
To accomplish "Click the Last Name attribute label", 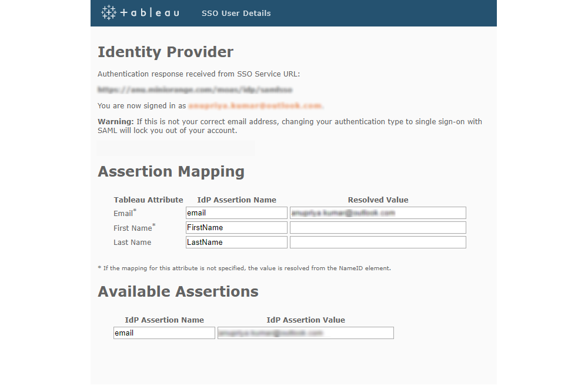I will [132, 243].
